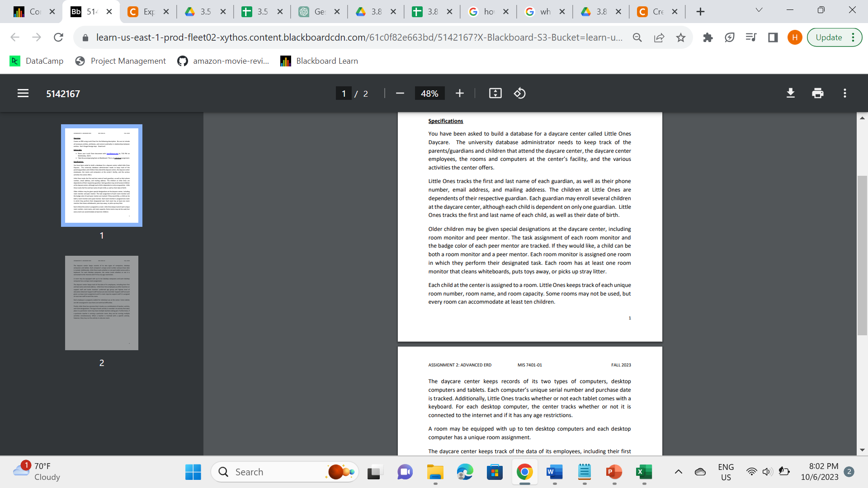This screenshot has height=488, width=868.
Task: Click the page number input field
Action: tap(344, 94)
